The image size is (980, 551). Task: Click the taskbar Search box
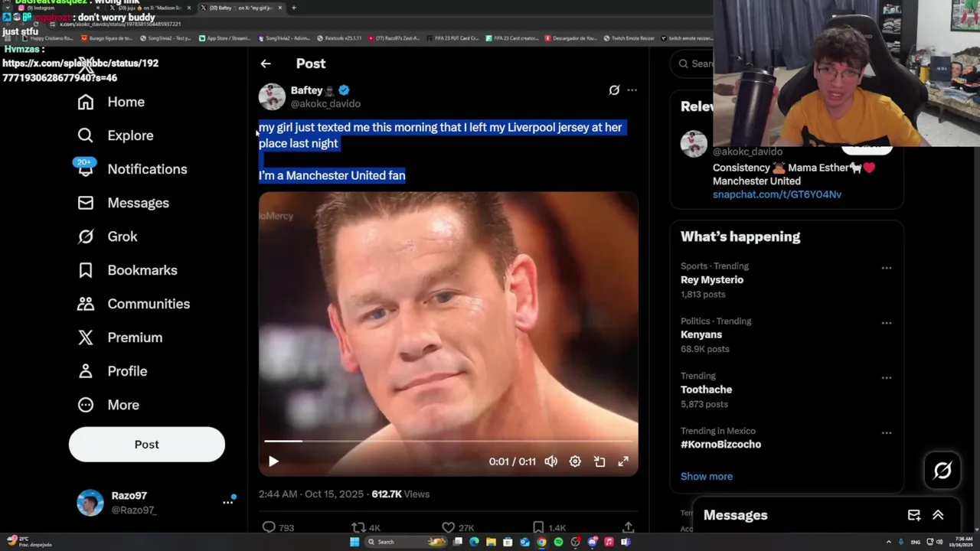406,542
